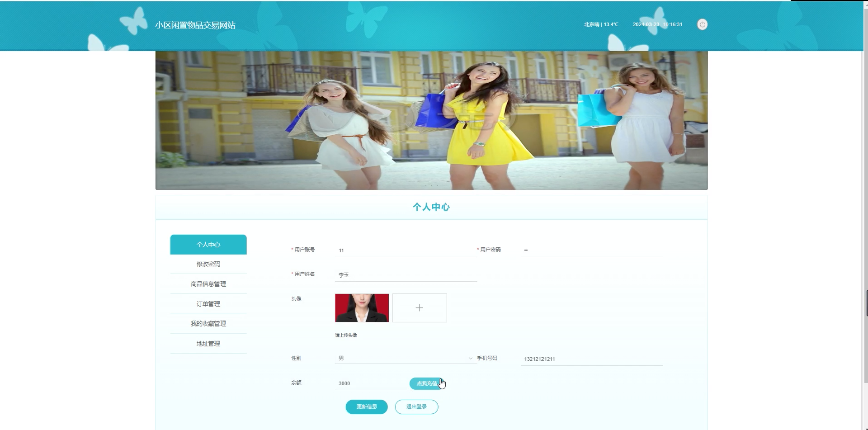Click the 请上传头像 hint text
This screenshot has width=868, height=430.
click(x=346, y=335)
